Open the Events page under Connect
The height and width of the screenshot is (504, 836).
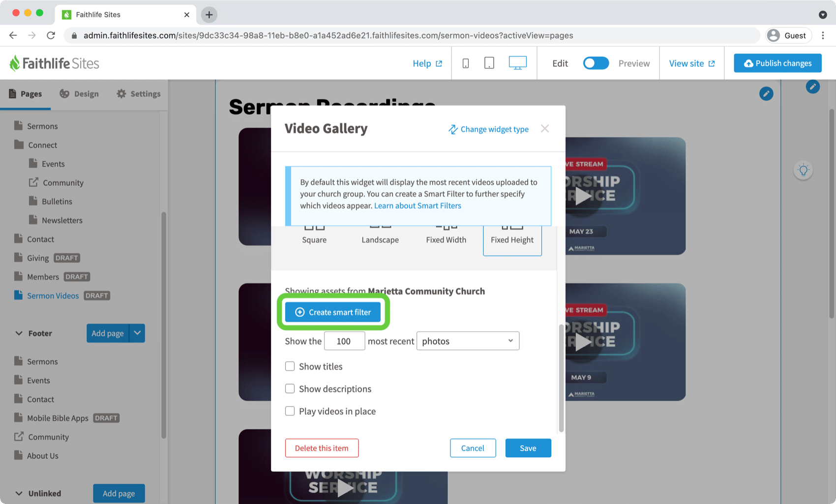pyautogui.click(x=47, y=164)
